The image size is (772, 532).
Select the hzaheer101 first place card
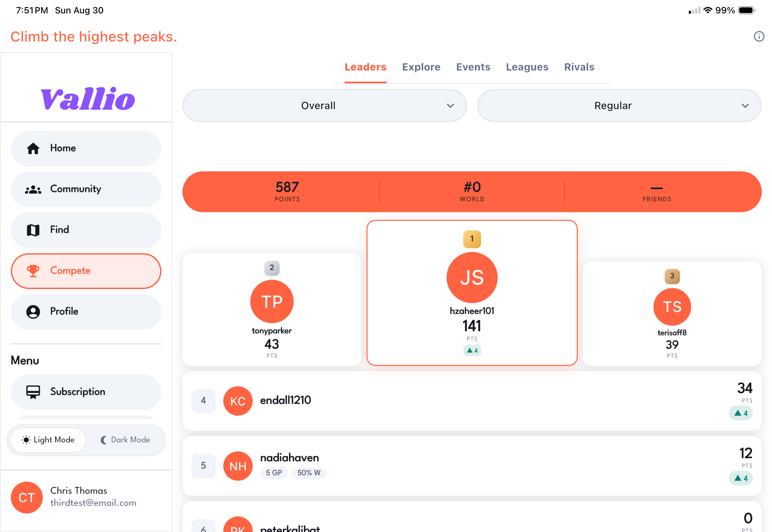tap(472, 293)
